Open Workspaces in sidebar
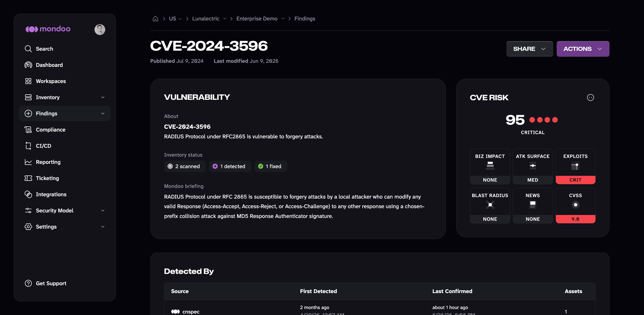The width and height of the screenshot is (644, 315). (51, 81)
